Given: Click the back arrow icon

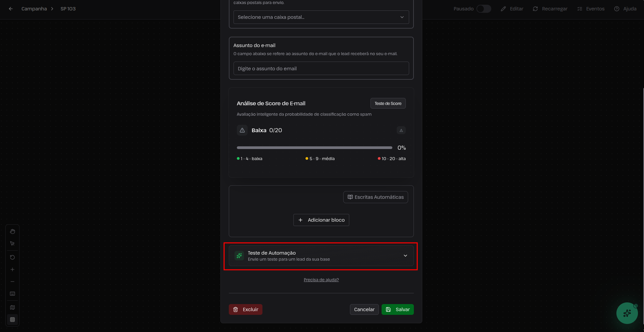Looking at the screenshot, I should click(x=11, y=9).
